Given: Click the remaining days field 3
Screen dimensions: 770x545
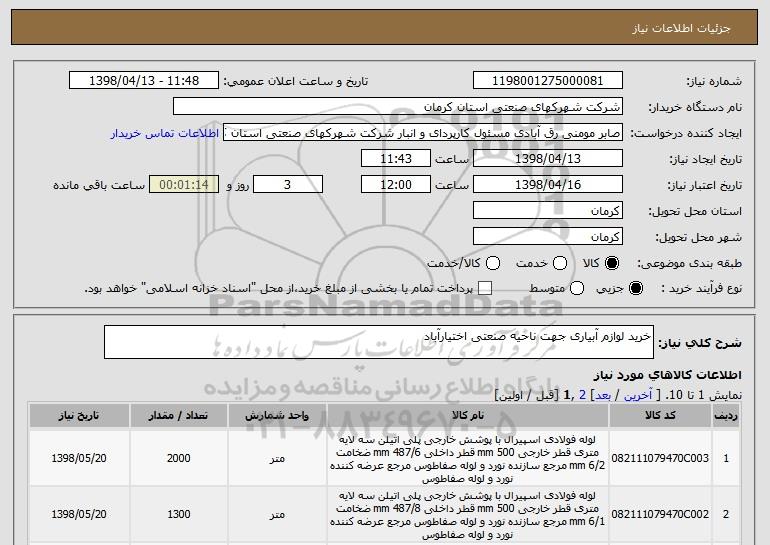Looking at the screenshot, I should [x=288, y=185].
